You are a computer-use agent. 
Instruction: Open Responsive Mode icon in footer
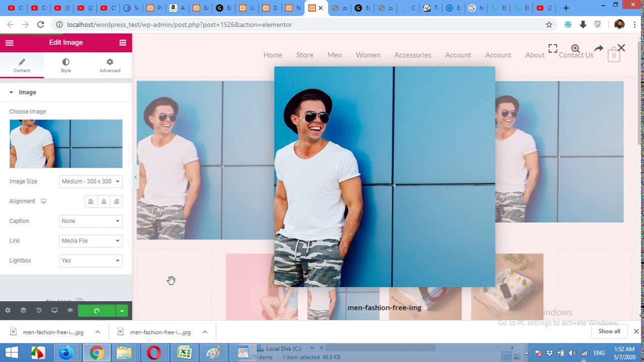[54, 311]
